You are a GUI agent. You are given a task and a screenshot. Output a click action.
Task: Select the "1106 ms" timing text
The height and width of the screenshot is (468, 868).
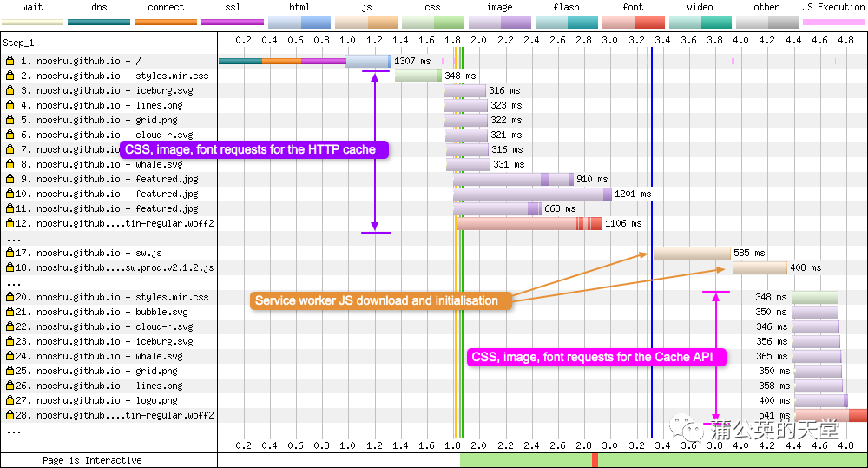623,223
